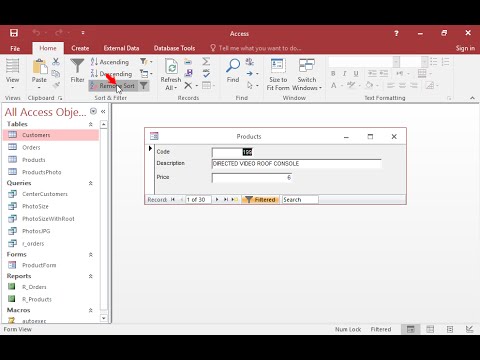Click the Description field in Products form
The height and width of the screenshot is (360, 480).
point(296,164)
